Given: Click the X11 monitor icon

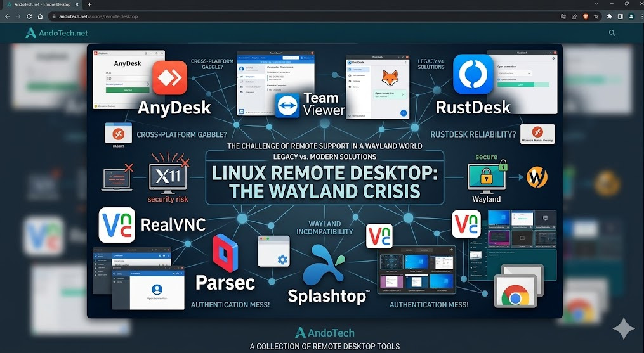Looking at the screenshot, I should (168, 177).
